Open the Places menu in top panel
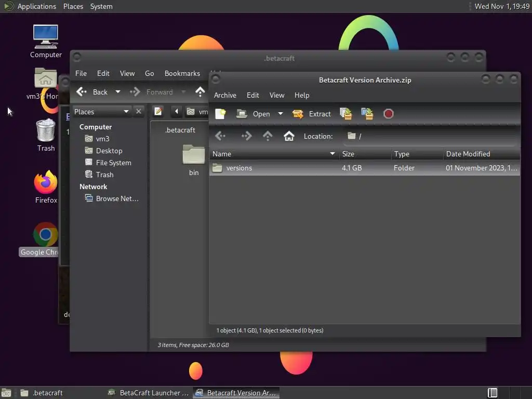The width and height of the screenshot is (532, 399). click(x=73, y=6)
